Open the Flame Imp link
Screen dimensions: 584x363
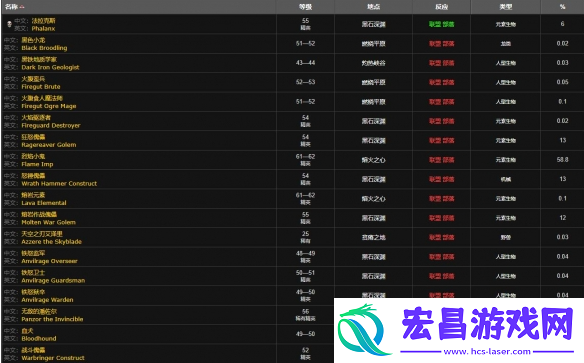(x=37, y=164)
